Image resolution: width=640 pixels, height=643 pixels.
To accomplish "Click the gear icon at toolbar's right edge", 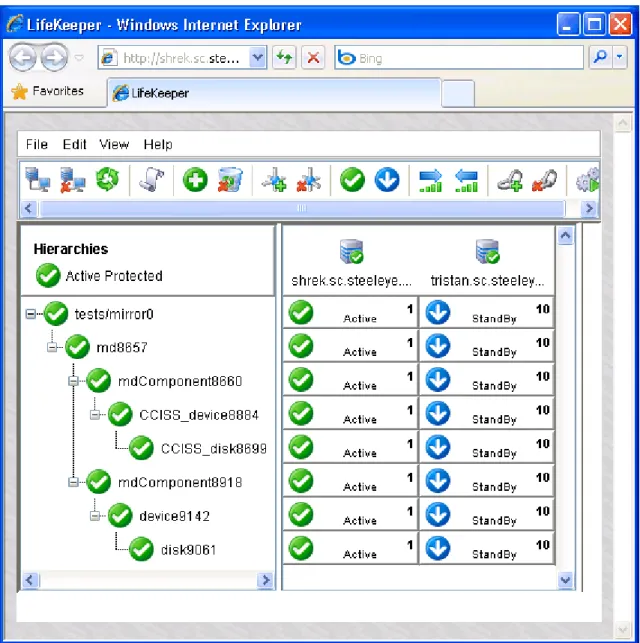I will (x=588, y=180).
